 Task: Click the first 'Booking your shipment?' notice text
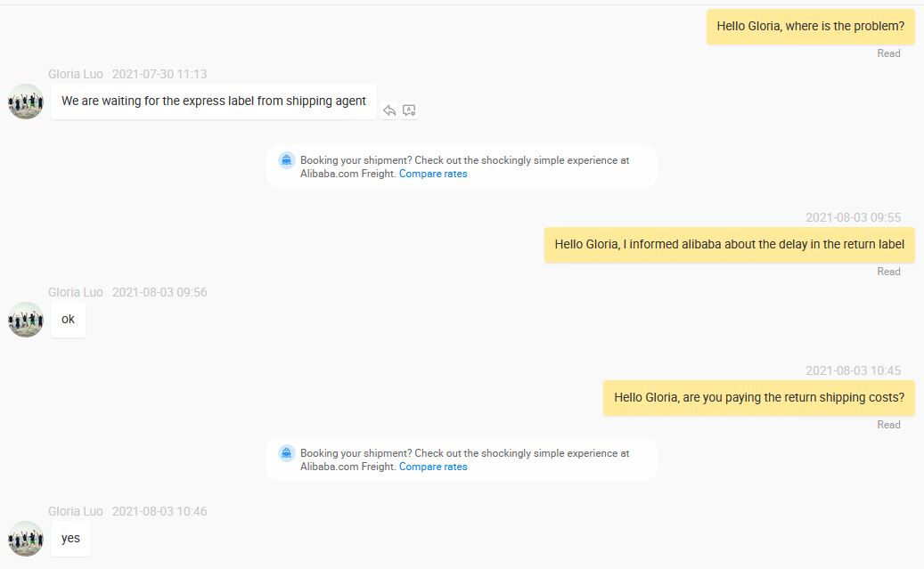pyautogui.click(x=464, y=167)
